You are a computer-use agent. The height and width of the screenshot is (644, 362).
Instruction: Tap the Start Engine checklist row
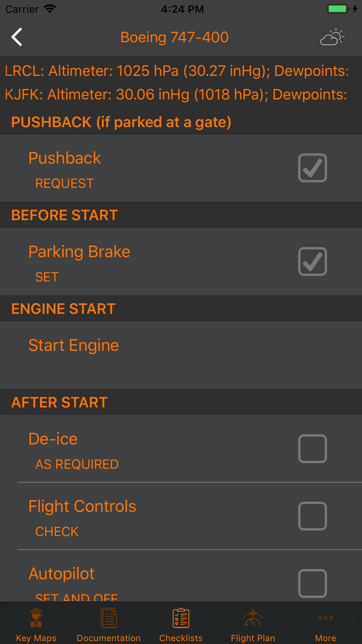(x=181, y=355)
